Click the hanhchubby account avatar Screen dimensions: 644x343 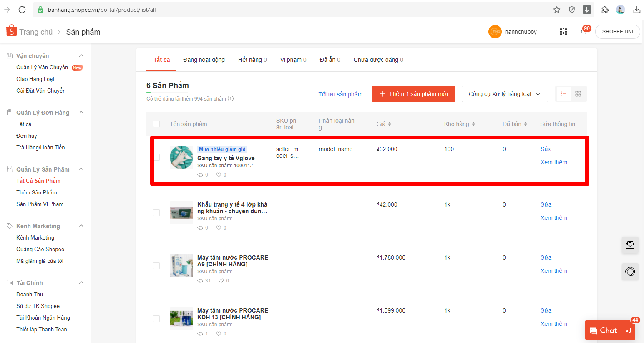point(495,32)
